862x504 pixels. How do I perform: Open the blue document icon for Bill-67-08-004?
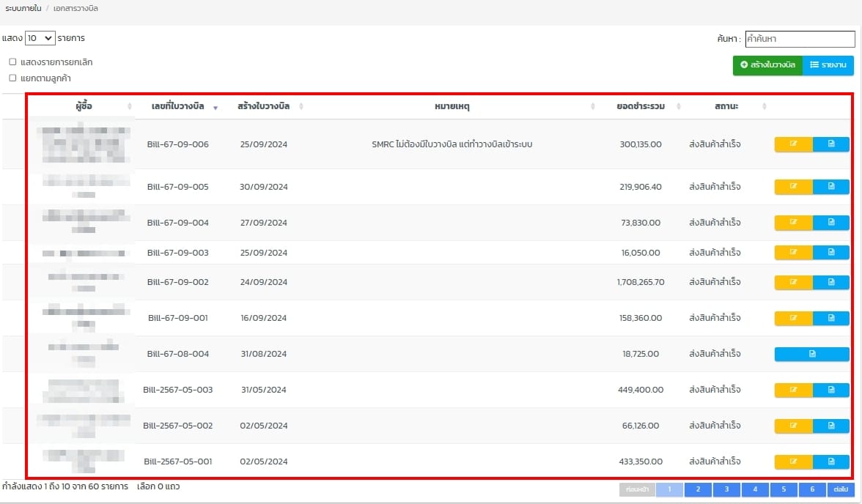(812, 354)
